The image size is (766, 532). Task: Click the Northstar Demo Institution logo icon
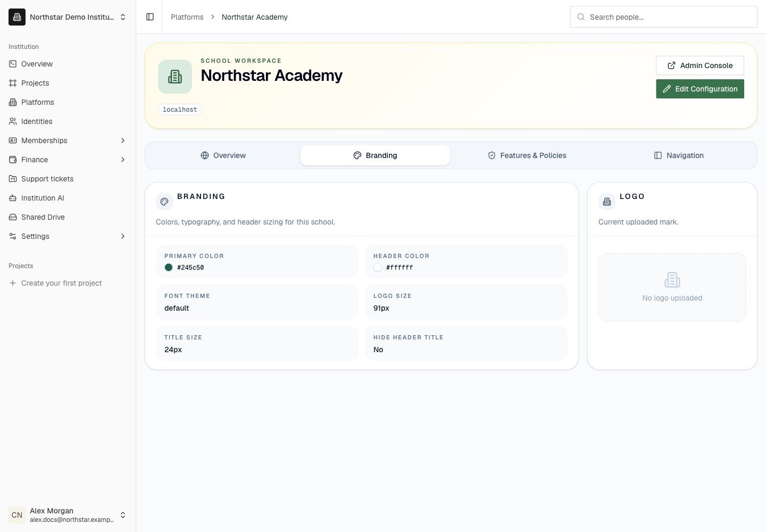[17, 17]
